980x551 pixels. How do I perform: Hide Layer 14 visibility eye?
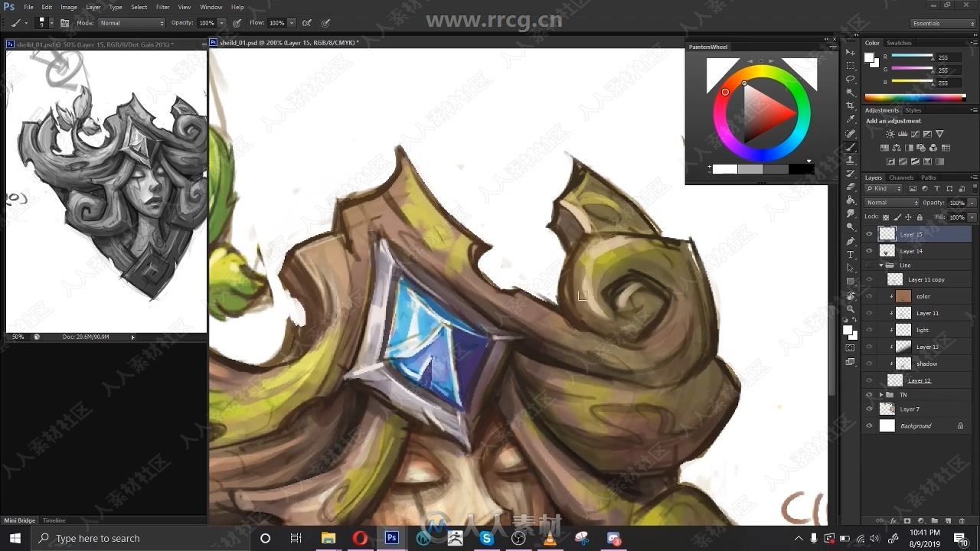869,251
